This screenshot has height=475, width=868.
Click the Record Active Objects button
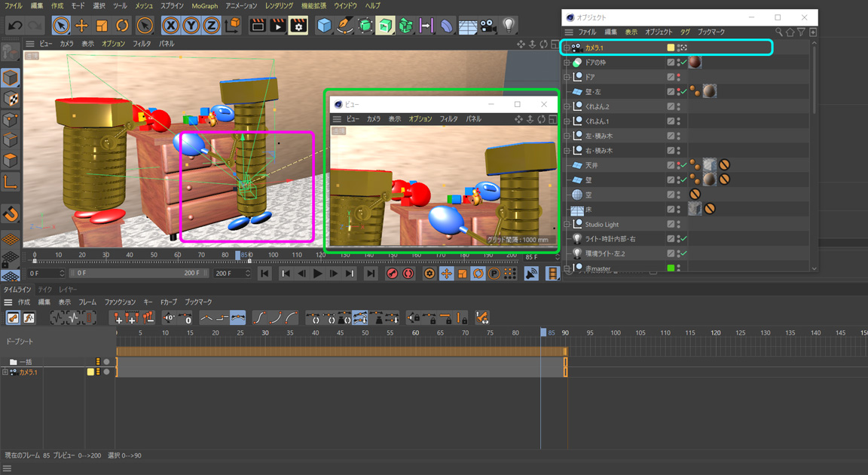pos(392,274)
